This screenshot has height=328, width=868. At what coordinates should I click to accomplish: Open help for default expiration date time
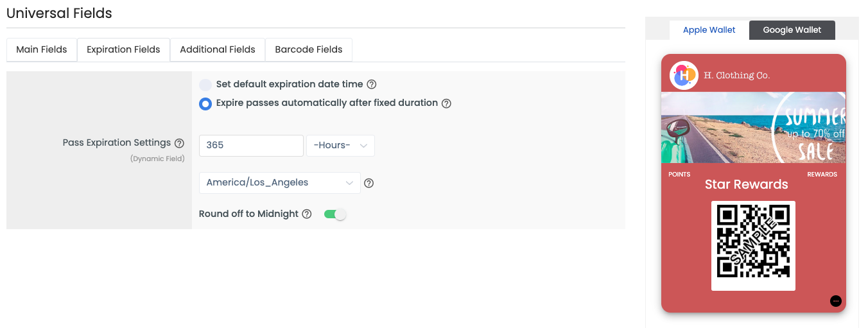pos(372,84)
